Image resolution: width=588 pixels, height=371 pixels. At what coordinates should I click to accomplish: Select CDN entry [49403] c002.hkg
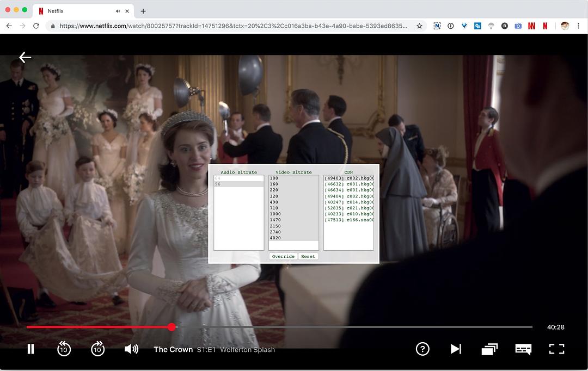[349, 178]
